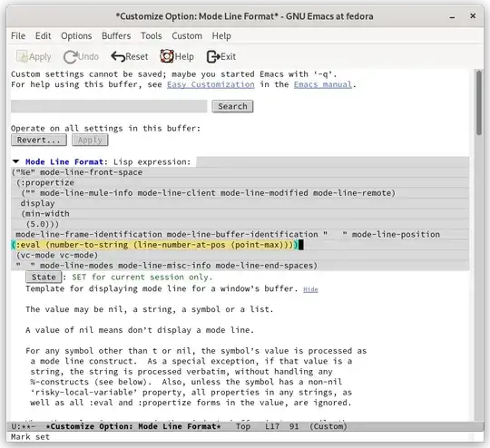The image size is (490, 448).
Task: Open the Custom menu
Action: [x=187, y=36]
